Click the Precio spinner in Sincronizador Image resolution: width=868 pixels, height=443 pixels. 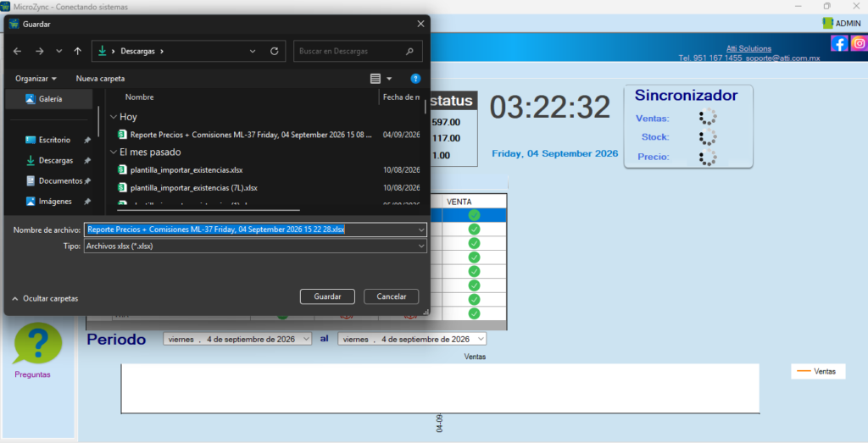708,157
